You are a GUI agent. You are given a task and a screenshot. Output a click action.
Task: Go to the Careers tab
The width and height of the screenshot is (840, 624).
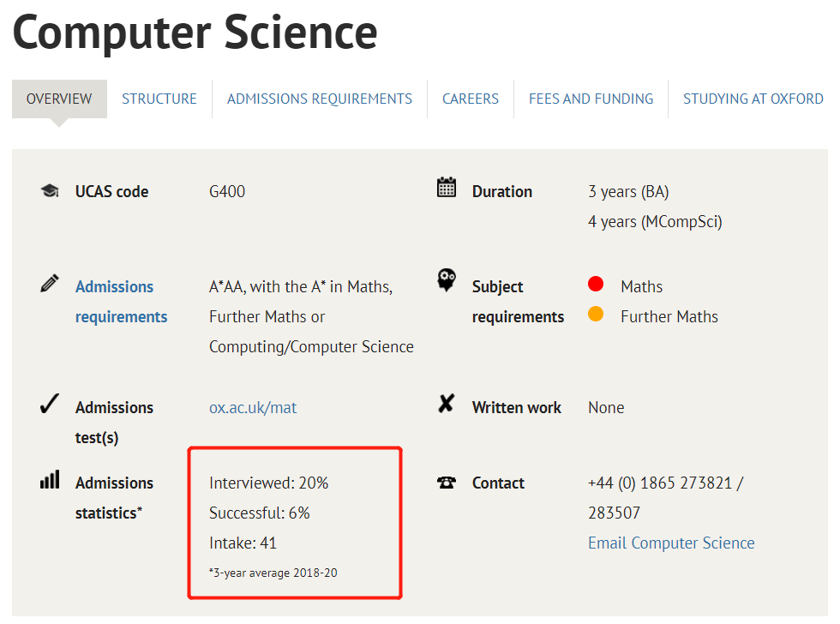coord(471,99)
